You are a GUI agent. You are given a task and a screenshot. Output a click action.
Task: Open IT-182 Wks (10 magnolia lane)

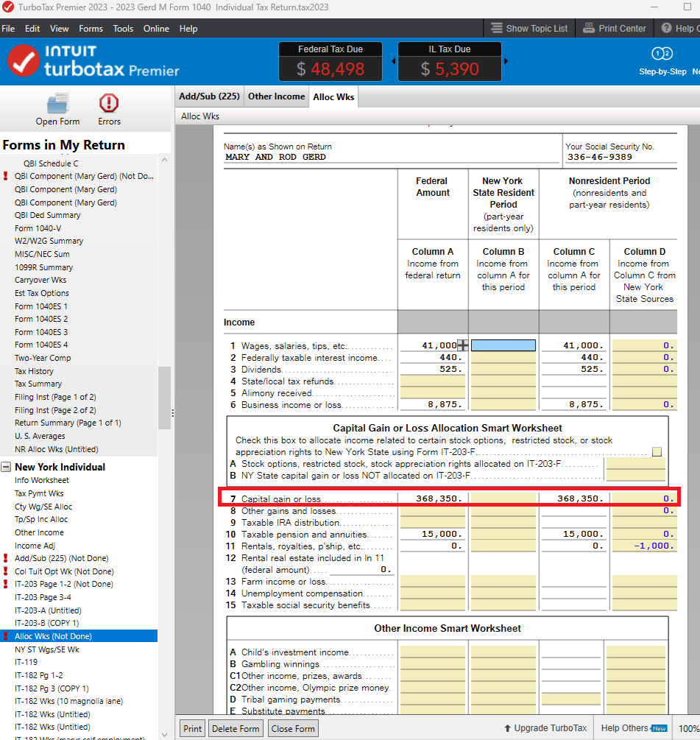(x=68, y=701)
